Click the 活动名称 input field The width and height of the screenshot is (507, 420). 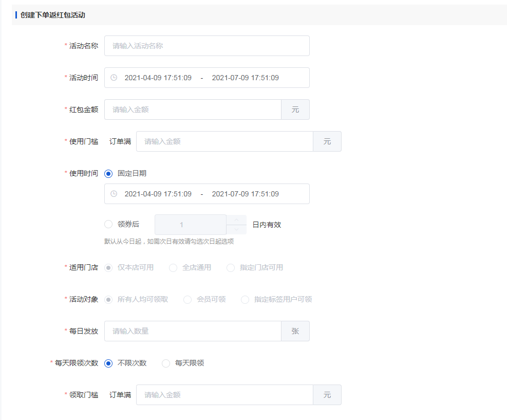pyautogui.click(x=206, y=46)
